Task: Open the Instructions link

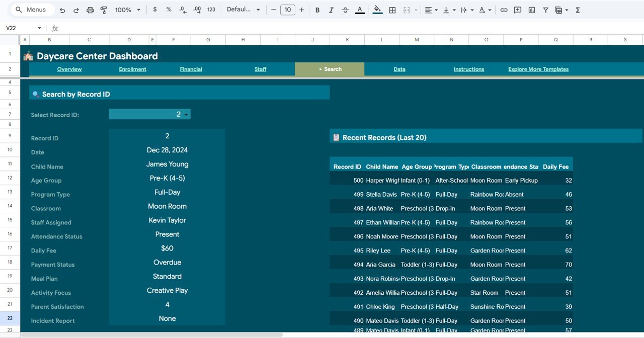Action: coord(468,69)
